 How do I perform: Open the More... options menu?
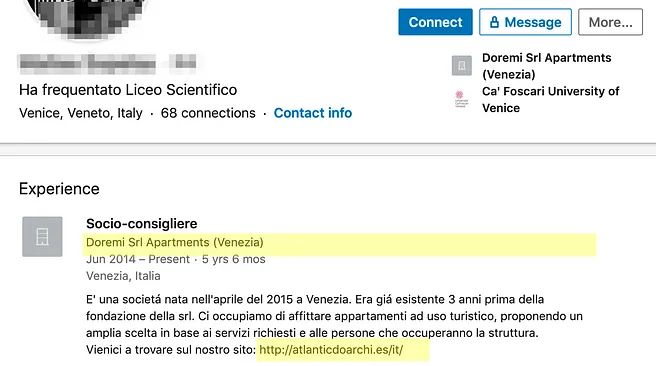click(x=610, y=22)
